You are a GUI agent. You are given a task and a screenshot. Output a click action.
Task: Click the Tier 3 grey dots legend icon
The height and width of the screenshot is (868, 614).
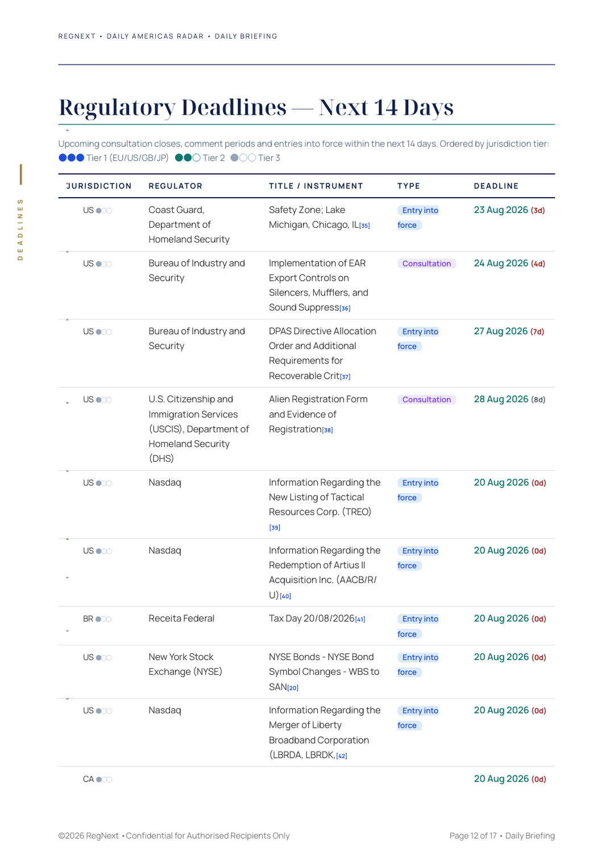coord(243,158)
